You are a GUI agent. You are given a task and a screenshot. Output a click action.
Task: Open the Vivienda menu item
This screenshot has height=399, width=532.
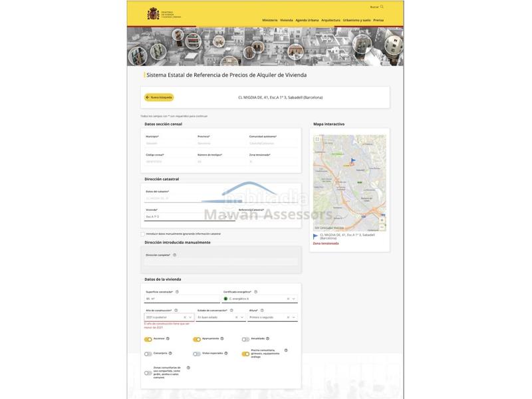coord(287,20)
